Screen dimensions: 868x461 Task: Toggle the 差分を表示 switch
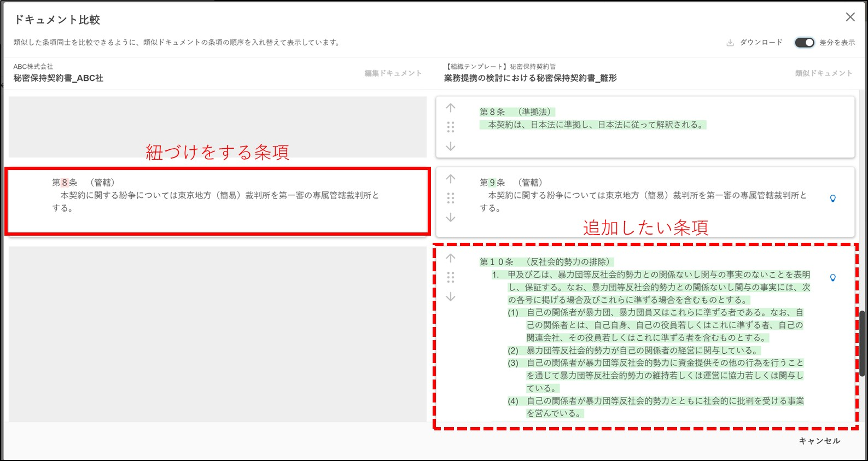coord(804,43)
